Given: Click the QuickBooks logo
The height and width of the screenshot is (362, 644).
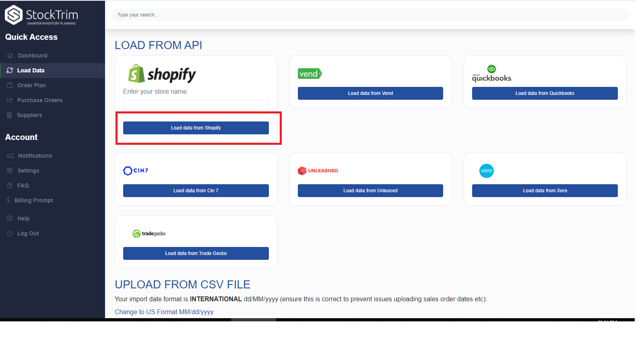Looking at the screenshot, I should 492,73.
